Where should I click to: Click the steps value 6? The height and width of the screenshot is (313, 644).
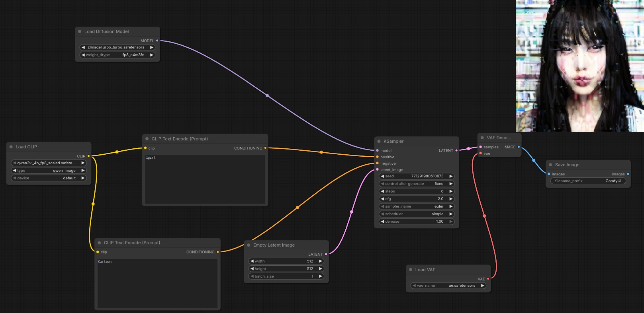coord(442,191)
